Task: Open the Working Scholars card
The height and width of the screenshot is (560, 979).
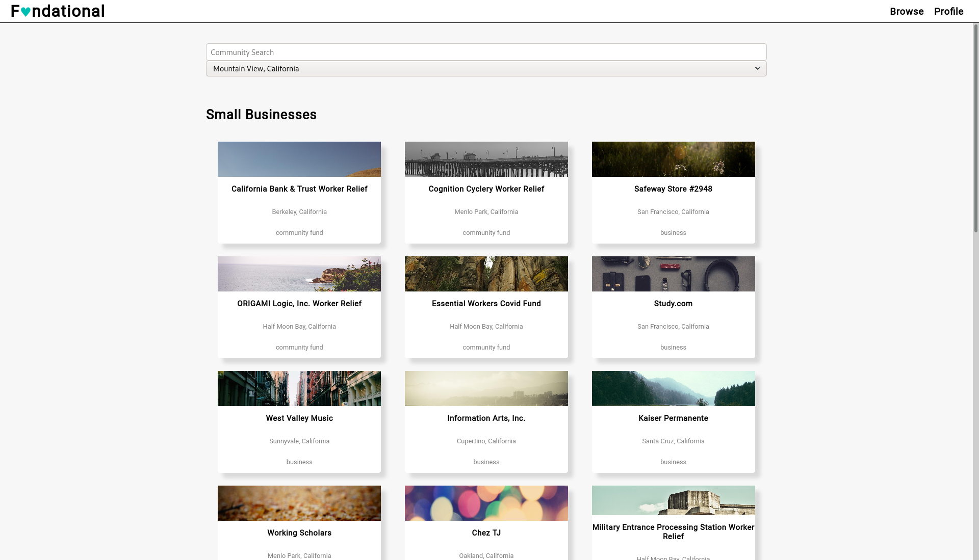Action: [x=299, y=533]
